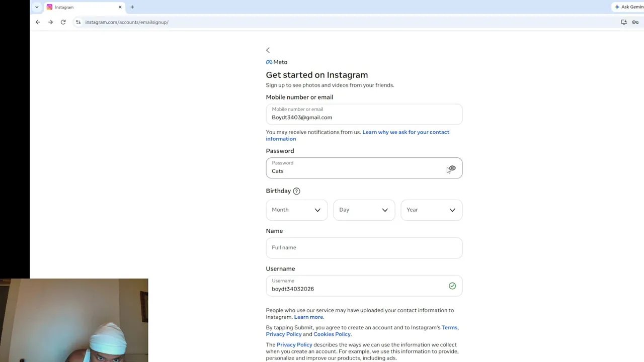Open the Cookies Policy link
The height and width of the screenshot is (362, 644).
tap(332, 334)
